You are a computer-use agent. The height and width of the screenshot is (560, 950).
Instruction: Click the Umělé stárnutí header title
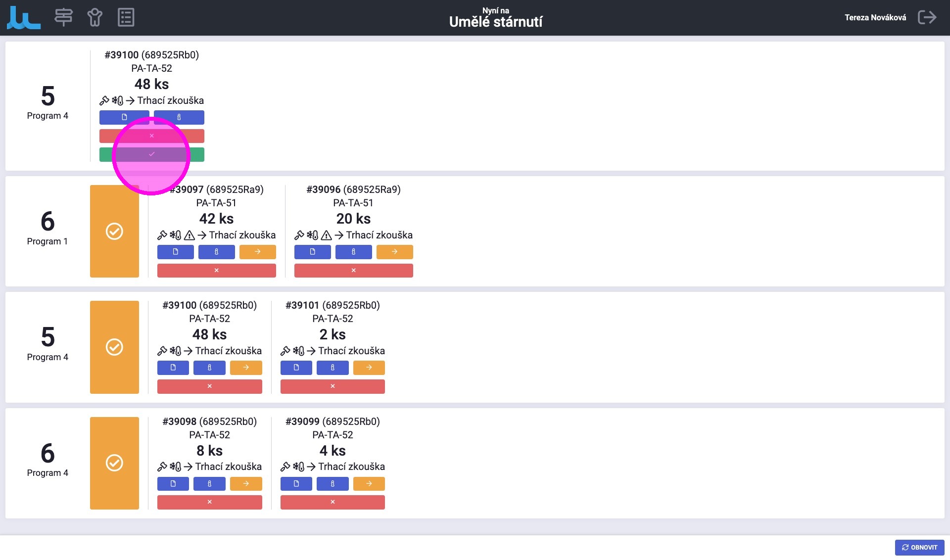click(495, 22)
